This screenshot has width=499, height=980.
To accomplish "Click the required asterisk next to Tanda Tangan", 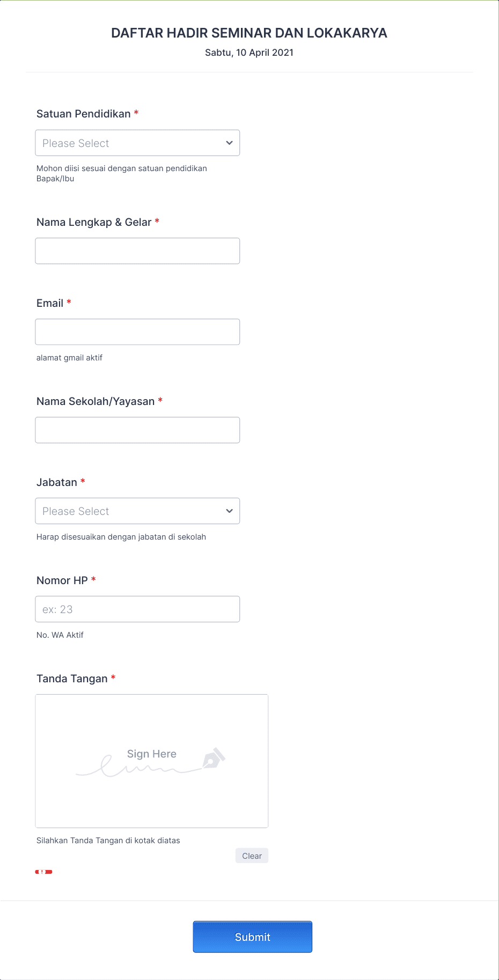I will pos(113,677).
